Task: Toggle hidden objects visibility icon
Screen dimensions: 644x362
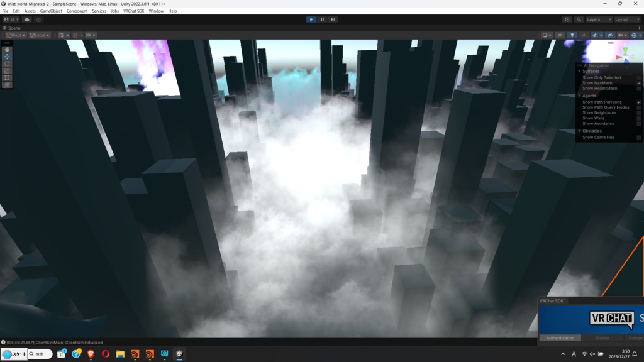Action: [x=610, y=35]
